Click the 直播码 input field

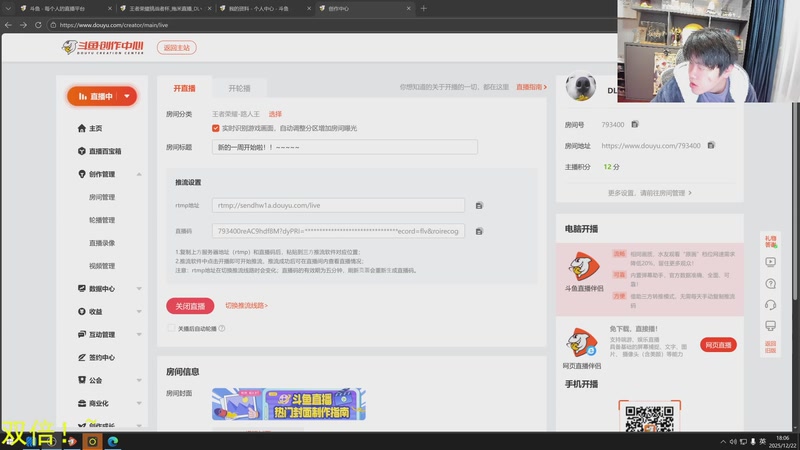pyautogui.click(x=338, y=231)
